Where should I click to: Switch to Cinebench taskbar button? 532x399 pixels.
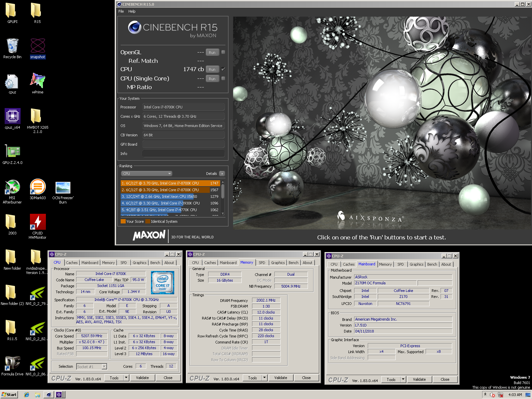click(49, 395)
